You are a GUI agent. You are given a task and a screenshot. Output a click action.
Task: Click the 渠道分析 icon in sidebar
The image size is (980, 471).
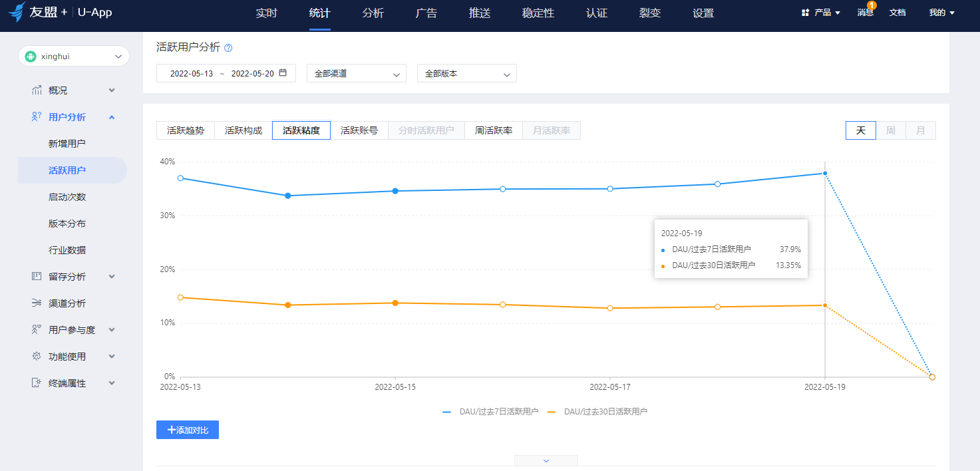point(37,303)
